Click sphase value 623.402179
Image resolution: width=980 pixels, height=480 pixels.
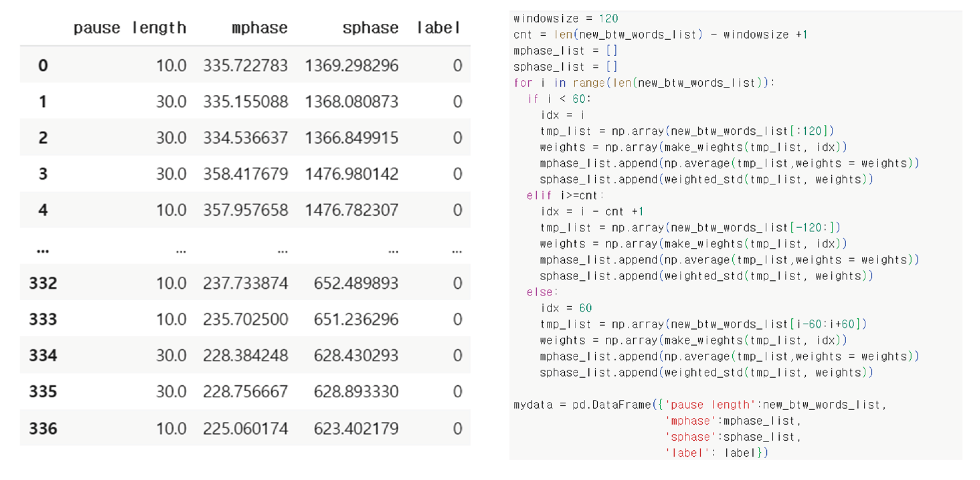(356, 428)
